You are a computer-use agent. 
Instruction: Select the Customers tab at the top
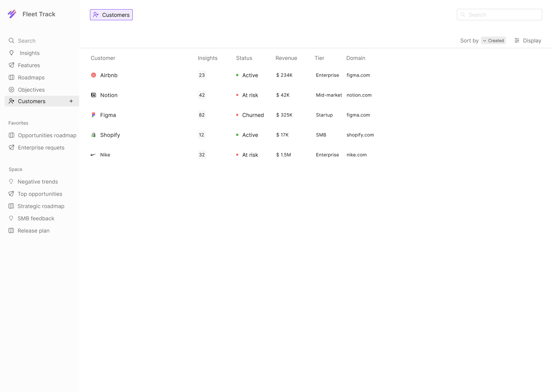tap(111, 15)
